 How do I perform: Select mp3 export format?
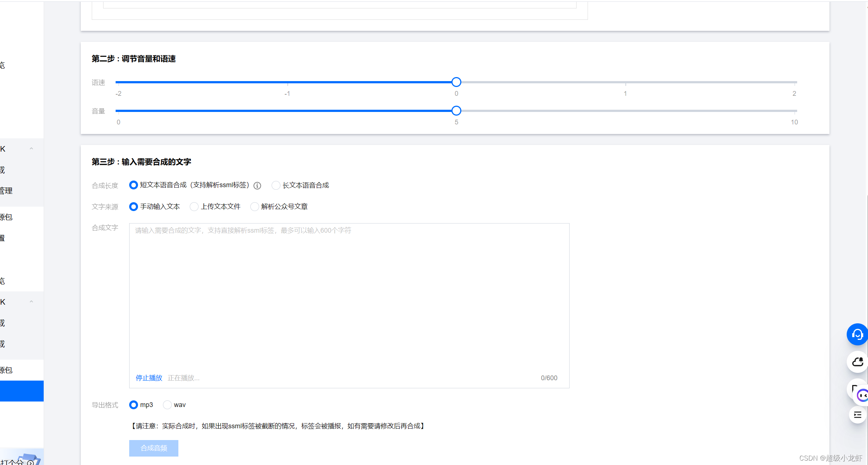coord(134,405)
